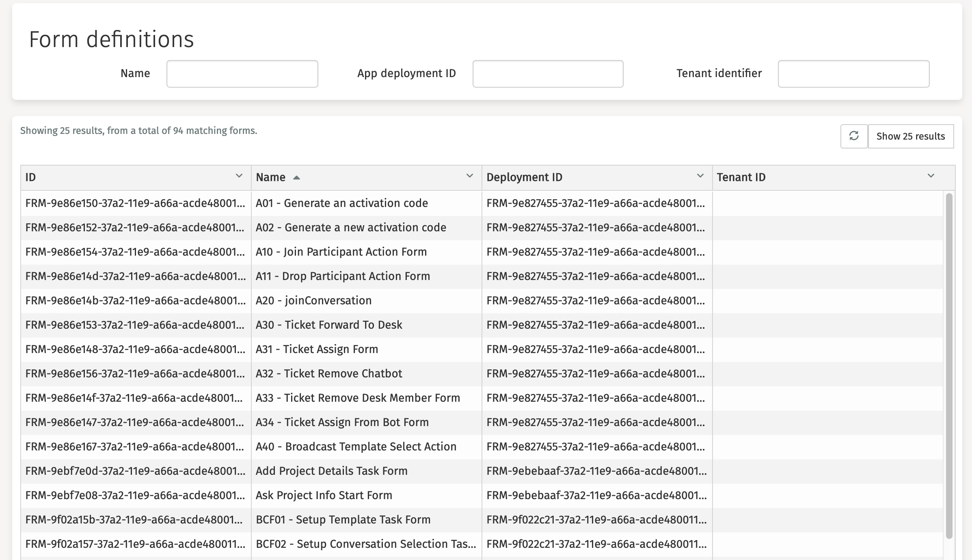Viewport: 972px width, 560px height.
Task: Open the Deployment ID column dropdown chevron
Action: tap(700, 176)
